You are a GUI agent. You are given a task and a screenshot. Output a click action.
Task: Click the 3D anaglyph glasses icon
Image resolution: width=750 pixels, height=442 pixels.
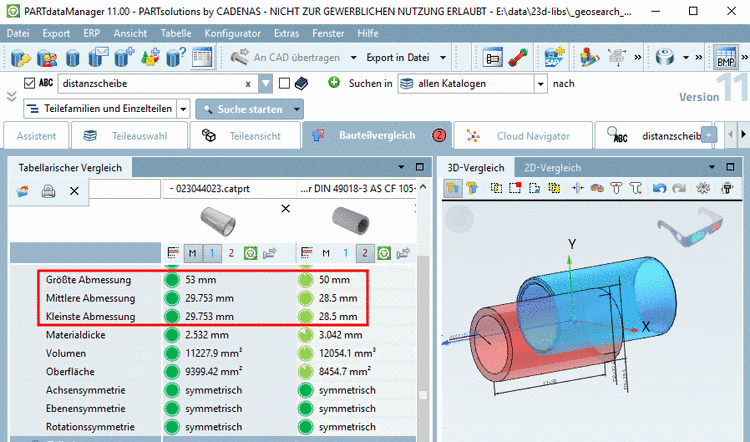click(x=690, y=226)
